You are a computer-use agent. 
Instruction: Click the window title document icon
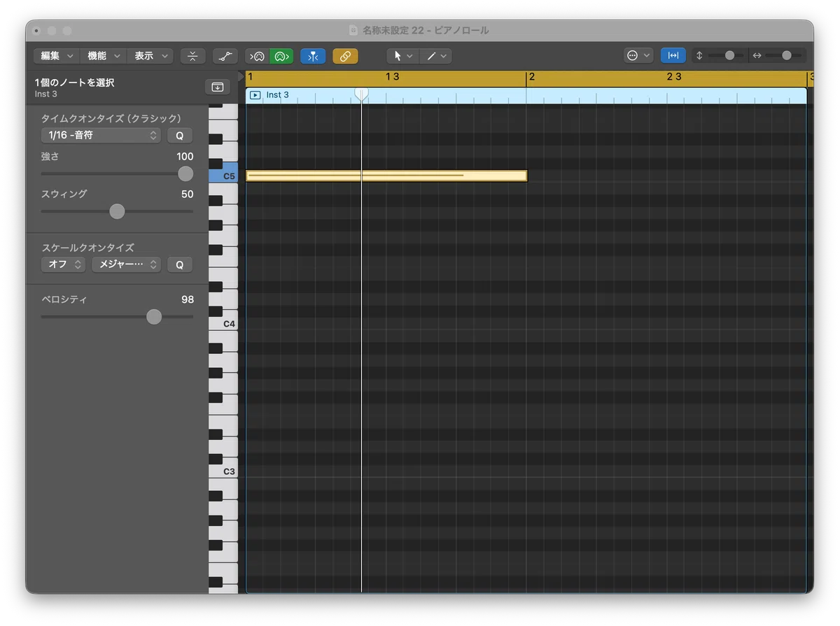coord(353,31)
